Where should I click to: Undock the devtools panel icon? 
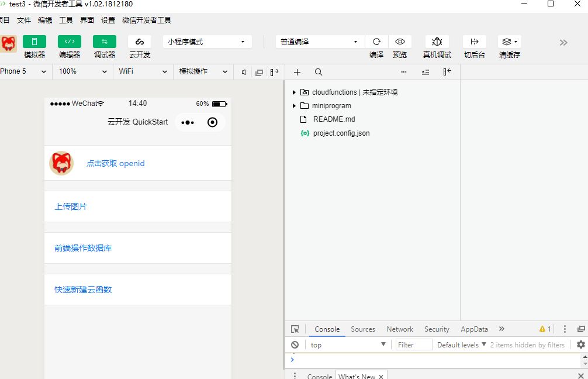click(581, 329)
